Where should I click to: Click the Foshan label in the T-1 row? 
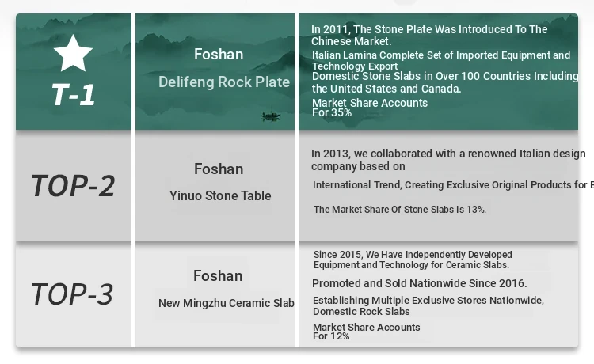[219, 55]
